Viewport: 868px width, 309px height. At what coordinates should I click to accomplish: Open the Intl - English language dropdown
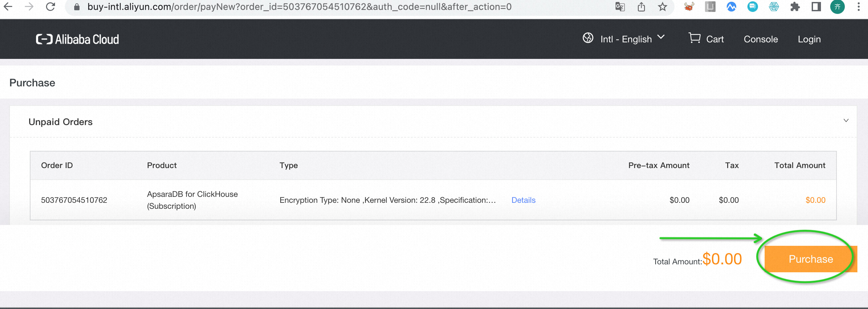pyautogui.click(x=624, y=39)
